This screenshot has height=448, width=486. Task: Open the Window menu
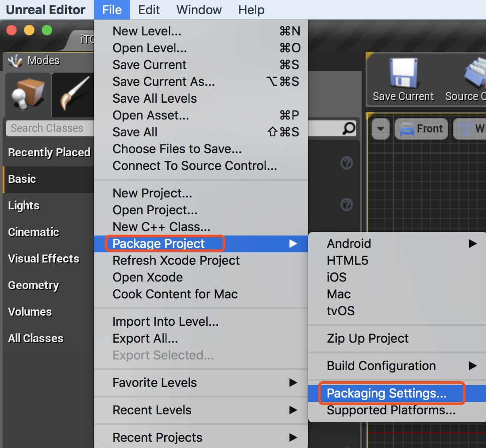pyautogui.click(x=199, y=10)
